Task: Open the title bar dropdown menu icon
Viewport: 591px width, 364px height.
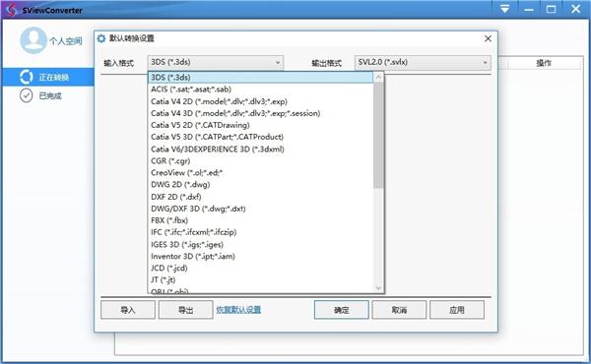Action: [504, 9]
